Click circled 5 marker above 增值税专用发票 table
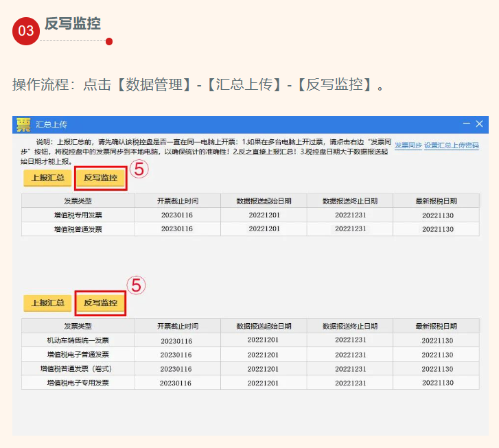Image resolution: width=499 pixels, height=448 pixels. 139,169
